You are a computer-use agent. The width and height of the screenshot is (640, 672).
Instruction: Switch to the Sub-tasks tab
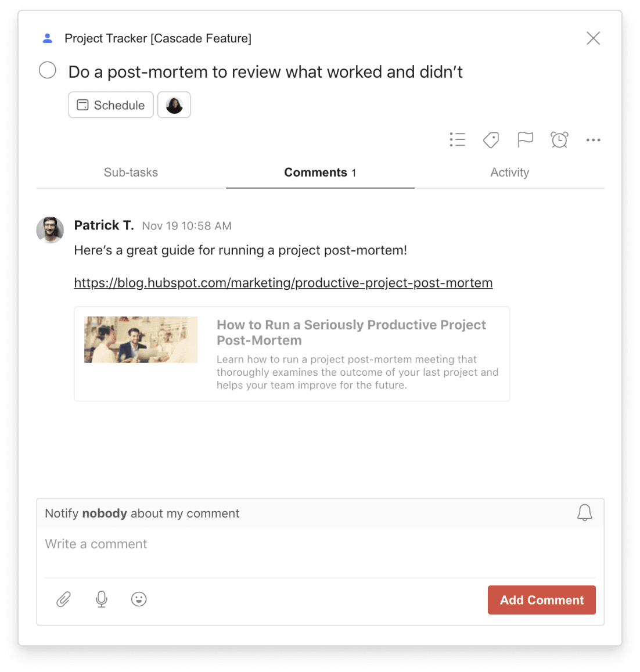pos(131,172)
